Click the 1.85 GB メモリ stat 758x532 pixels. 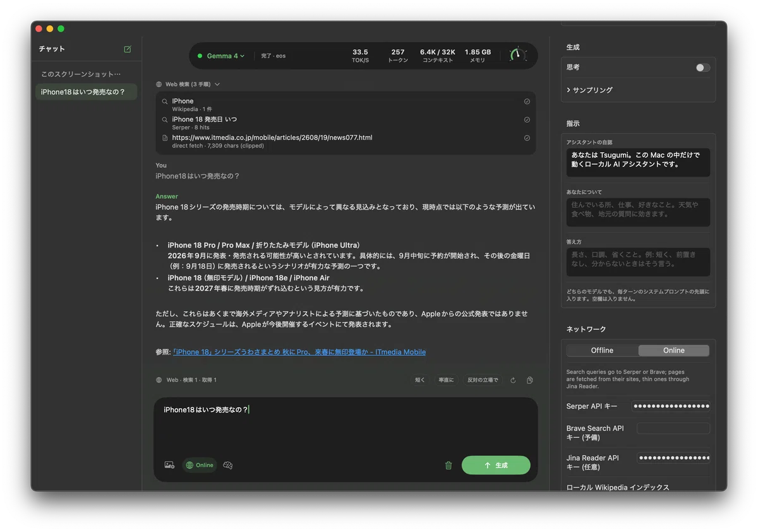pos(478,56)
